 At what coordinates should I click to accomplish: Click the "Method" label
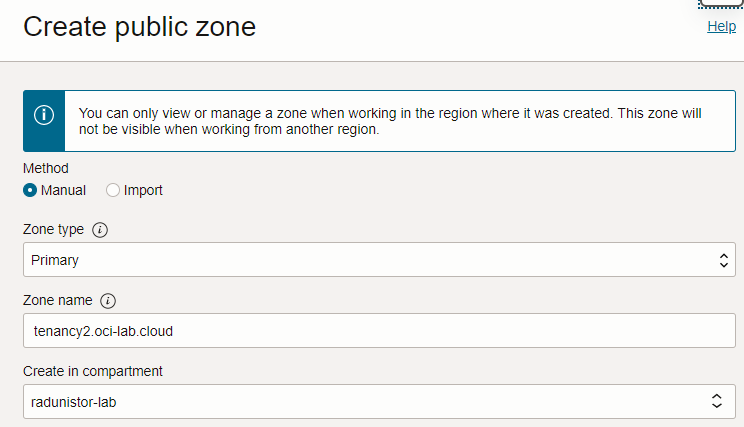pyautogui.click(x=46, y=168)
